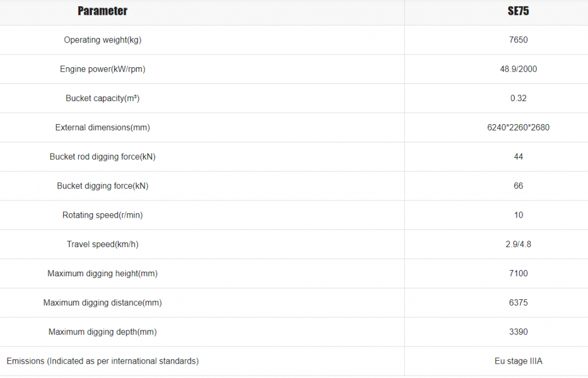Select the Engine power(kW/rpm) row label
The height and width of the screenshot is (378, 588).
102,70
